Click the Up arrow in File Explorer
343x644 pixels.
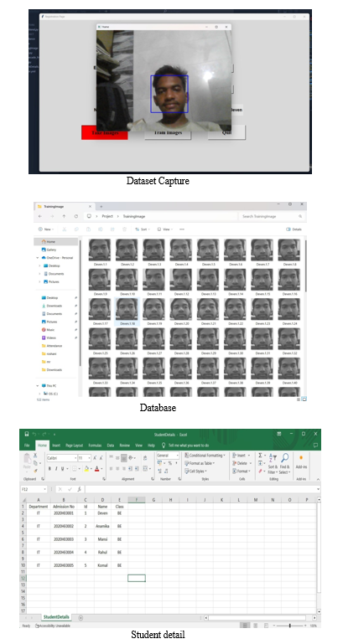point(65,216)
